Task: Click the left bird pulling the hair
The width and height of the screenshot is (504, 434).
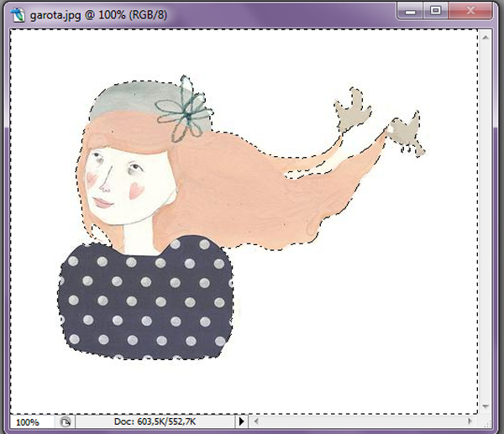Action: pyautogui.click(x=349, y=112)
